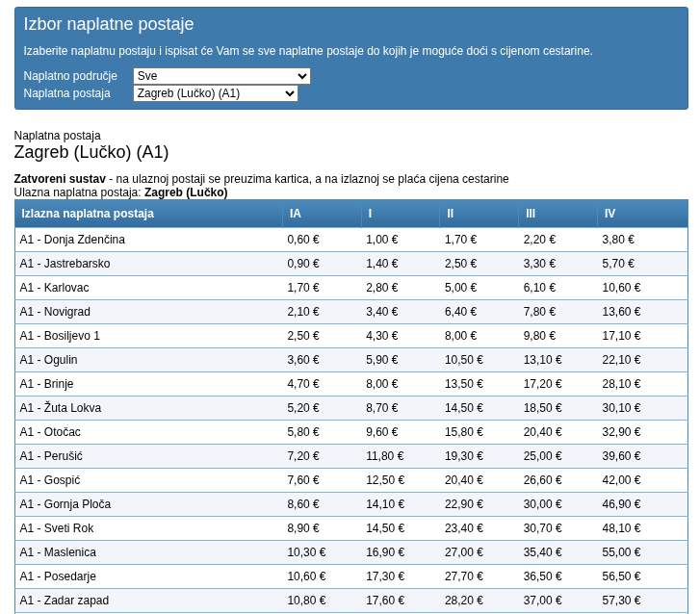This screenshot has height=614, width=700.
Task: Select the A1 - Zadar zapad row
Action: (x=64, y=601)
